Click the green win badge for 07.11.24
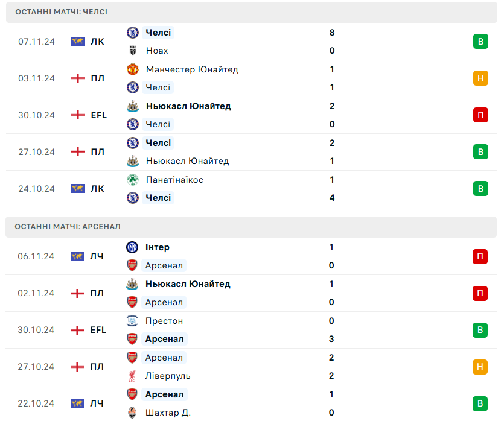Screen dimensions: 504x424 (x=480, y=42)
